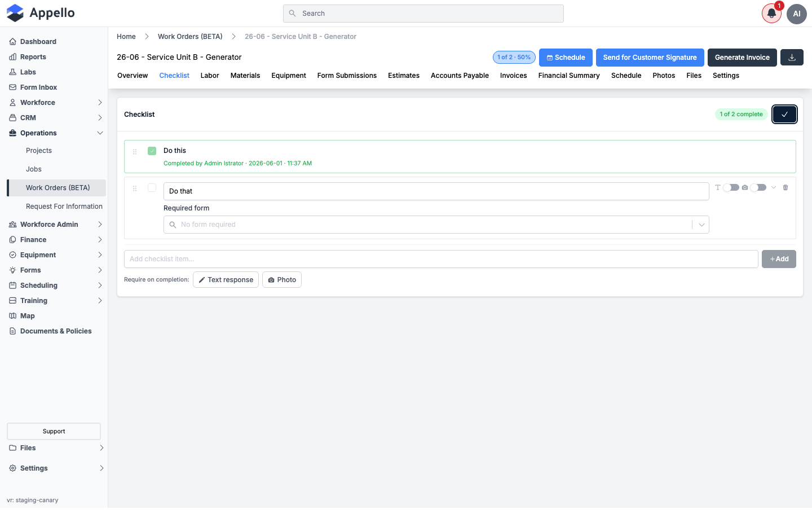Delete the 'Do that' checklist item
Viewport: 812px width, 518px height.
(x=785, y=187)
